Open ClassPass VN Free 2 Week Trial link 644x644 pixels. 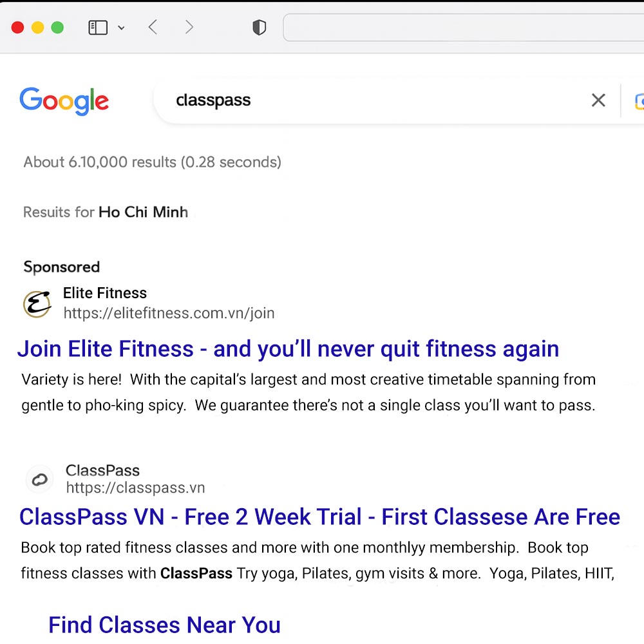[319, 516]
